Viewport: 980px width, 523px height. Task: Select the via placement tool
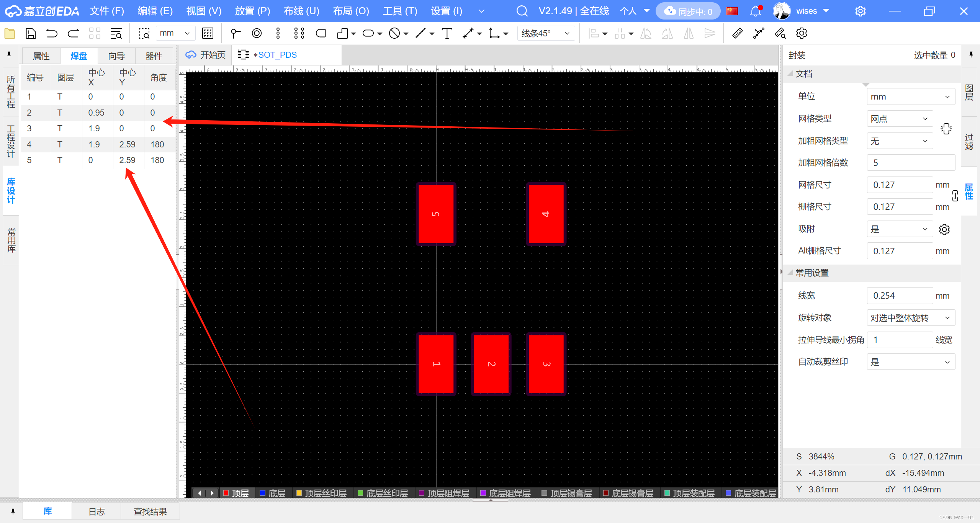click(257, 34)
